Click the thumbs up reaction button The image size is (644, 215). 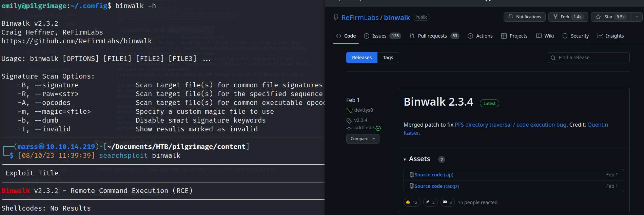[412, 202]
